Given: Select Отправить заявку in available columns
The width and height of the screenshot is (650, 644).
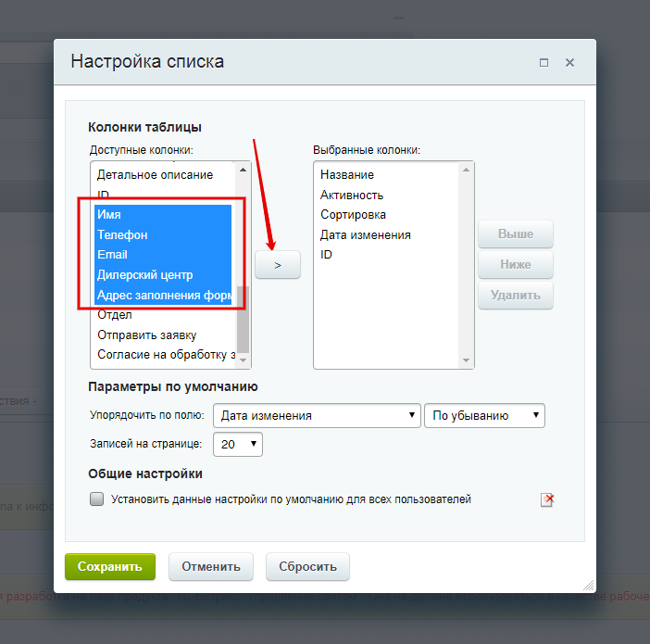Looking at the screenshot, I should (165, 335).
